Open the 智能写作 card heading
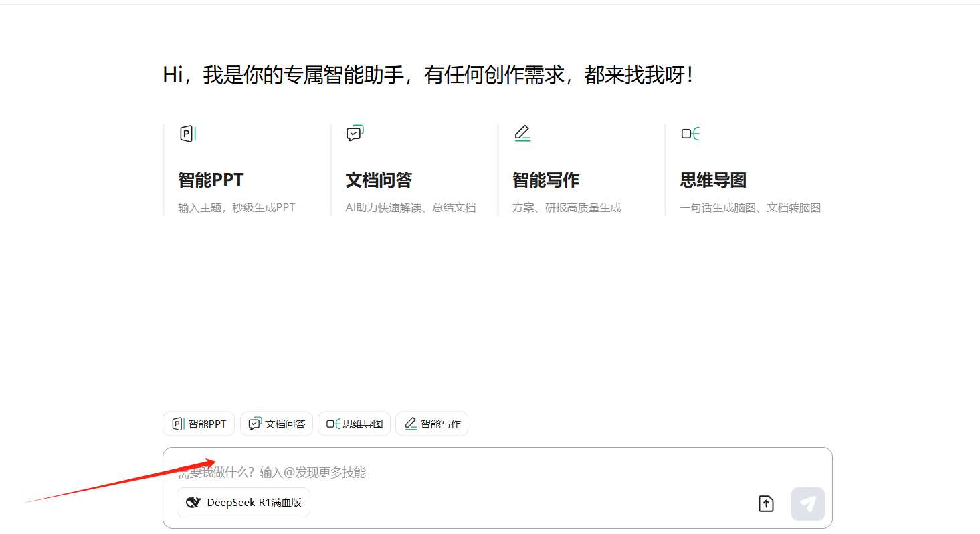This screenshot has height=534, width=980. pyautogui.click(x=546, y=180)
